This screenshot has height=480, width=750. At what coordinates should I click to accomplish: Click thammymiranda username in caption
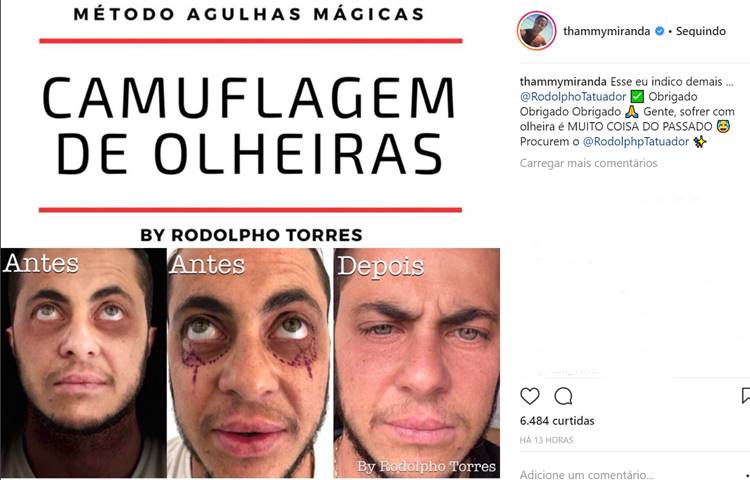[563, 82]
